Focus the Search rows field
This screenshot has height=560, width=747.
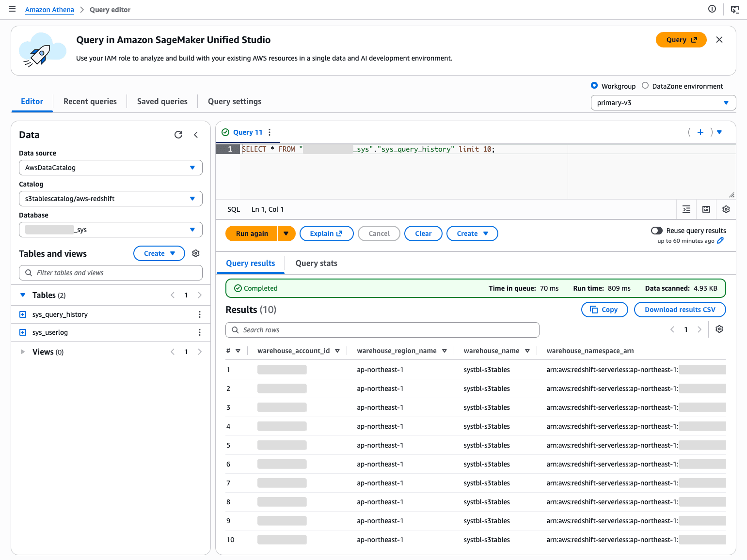pyautogui.click(x=382, y=330)
